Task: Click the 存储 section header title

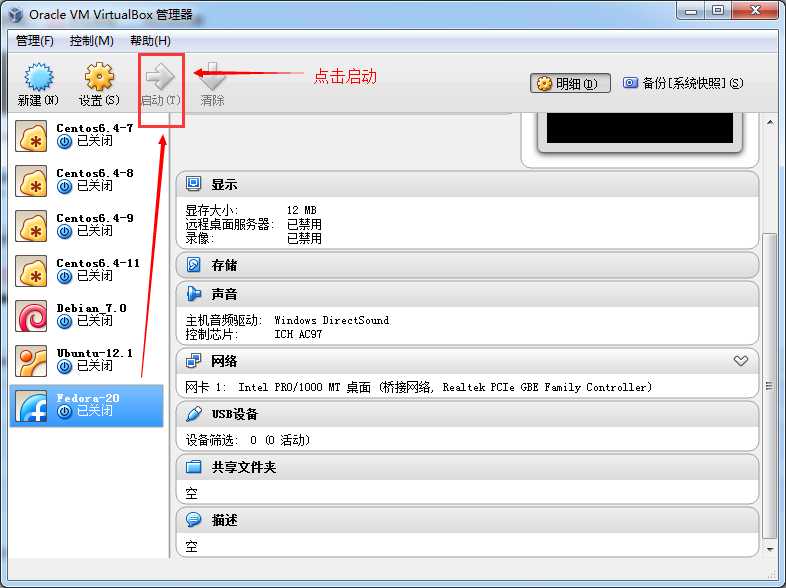Action: (x=224, y=265)
